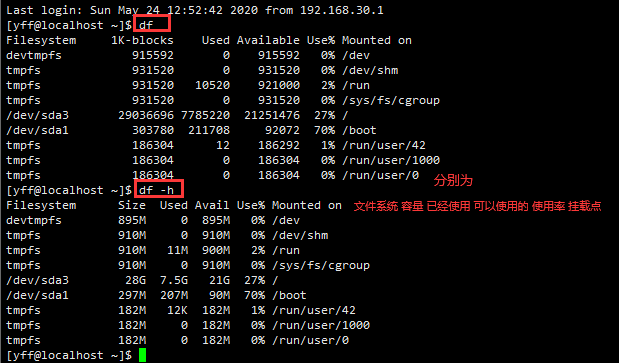Screen dimensions: 619x363
Task: Click "27%" in the 28G row
Action: pyautogui.click(x=255, y=280)
